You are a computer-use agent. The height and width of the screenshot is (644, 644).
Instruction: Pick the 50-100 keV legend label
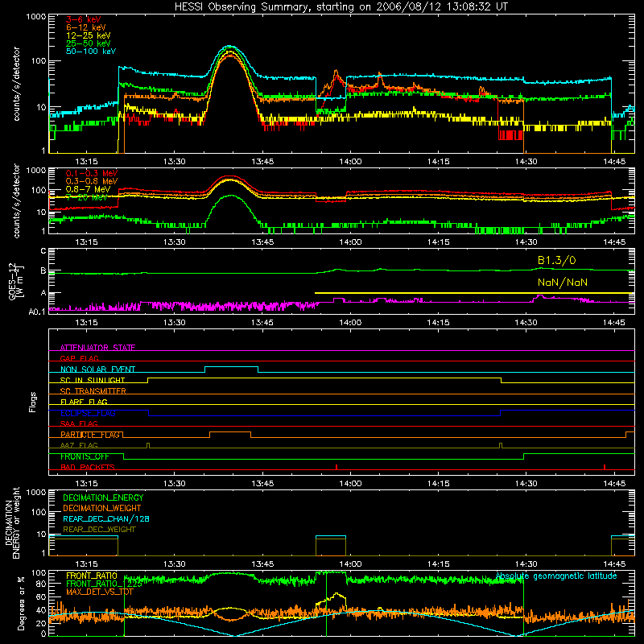pyautogui.click(x=91, y=52)
